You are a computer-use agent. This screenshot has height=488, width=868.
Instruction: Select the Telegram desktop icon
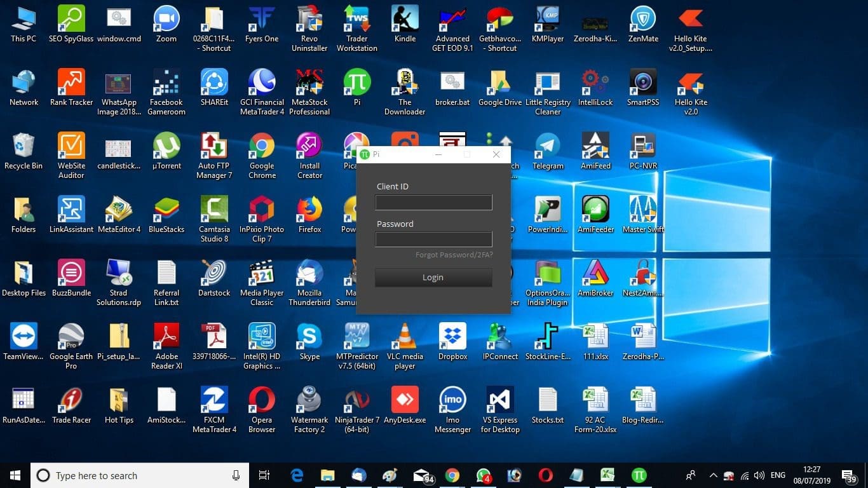tap(548, 151)
